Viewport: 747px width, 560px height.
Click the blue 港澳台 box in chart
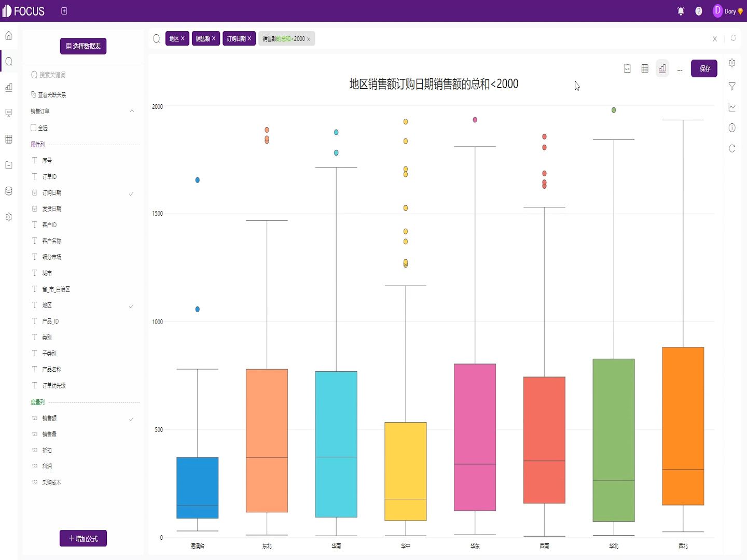tap(197, 487)
